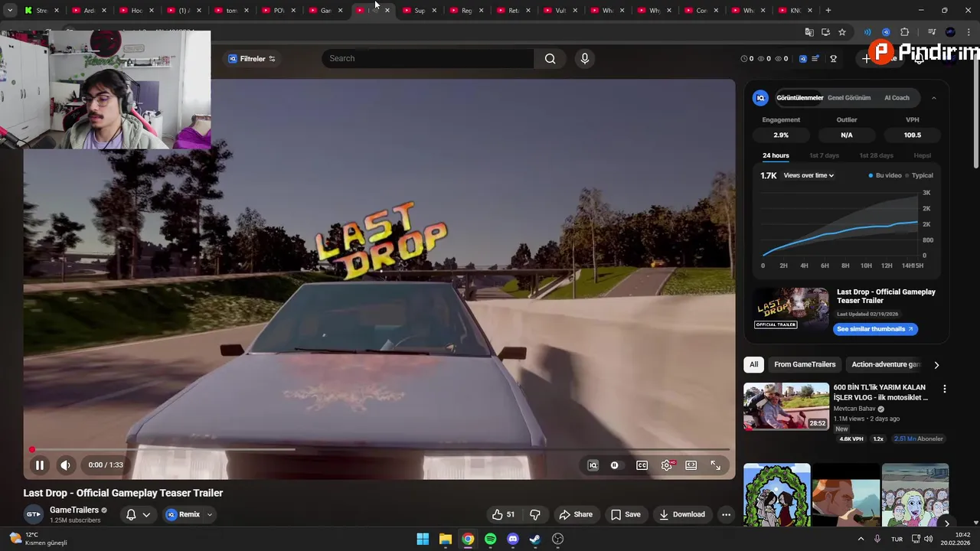Select the All filter chip
The height and width of the screenshot is (551, 980).
(754, 364)
